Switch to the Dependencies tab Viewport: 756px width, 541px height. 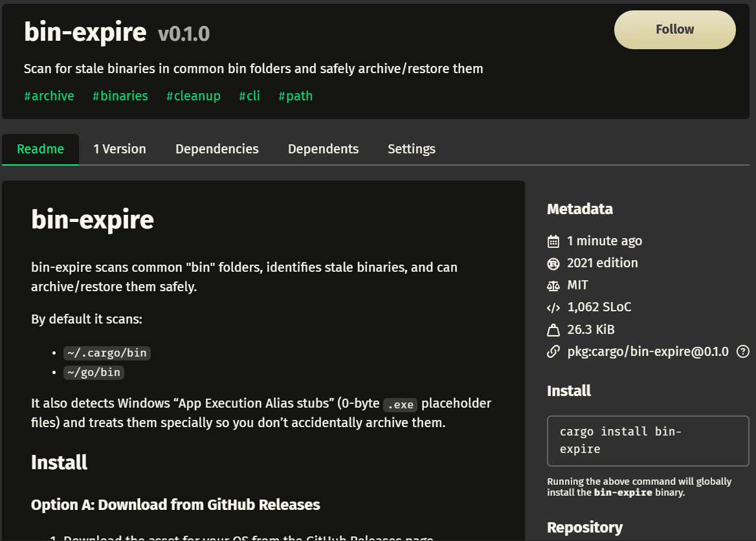[x=216, y=149]
